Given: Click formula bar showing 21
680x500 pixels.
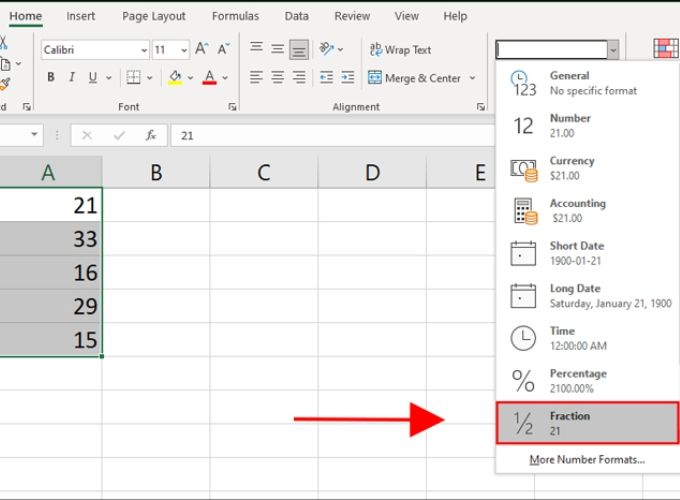Looking at the screenshot, I should click(332, 136).
